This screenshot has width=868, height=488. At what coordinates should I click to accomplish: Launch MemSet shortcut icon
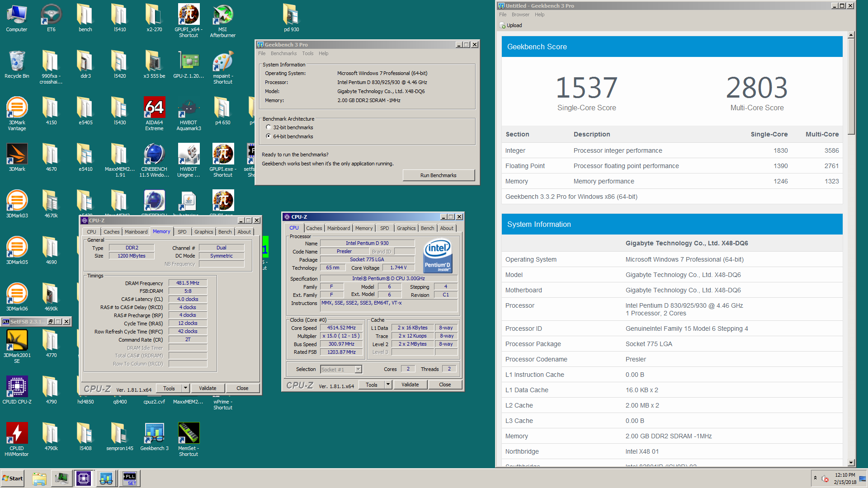pyautogui.click(x=189, y=439)
